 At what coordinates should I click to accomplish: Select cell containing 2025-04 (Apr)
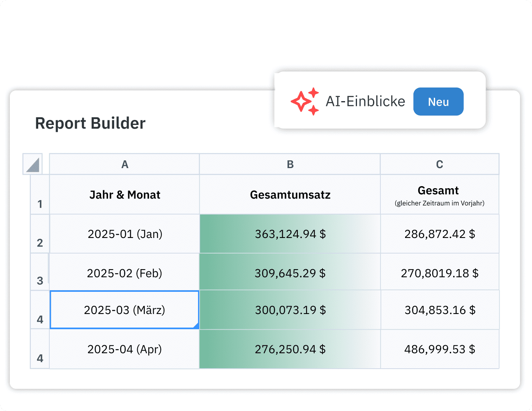coord(124,349)
